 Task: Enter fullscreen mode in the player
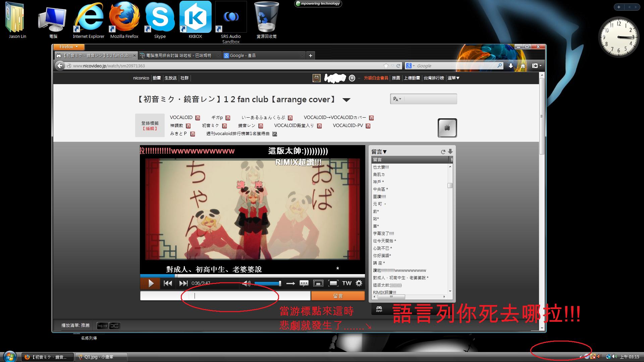click(333, 284)
